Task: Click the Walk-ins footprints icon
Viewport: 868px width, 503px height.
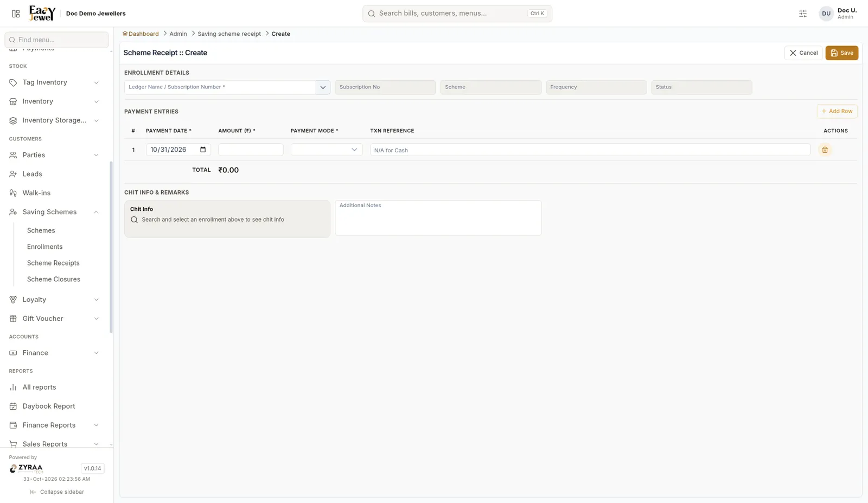Action: (x=13, y=193)
